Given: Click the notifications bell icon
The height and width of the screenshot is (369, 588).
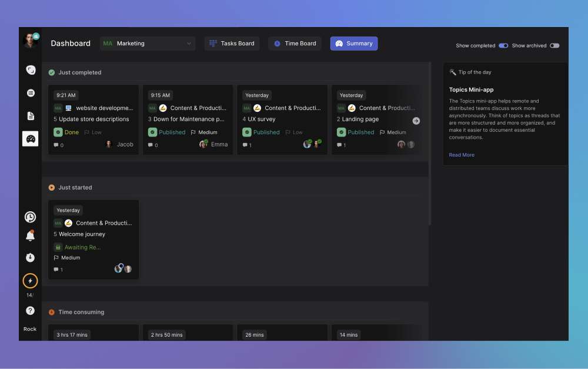Looking at the screenshot, I should tap(30, 236).
